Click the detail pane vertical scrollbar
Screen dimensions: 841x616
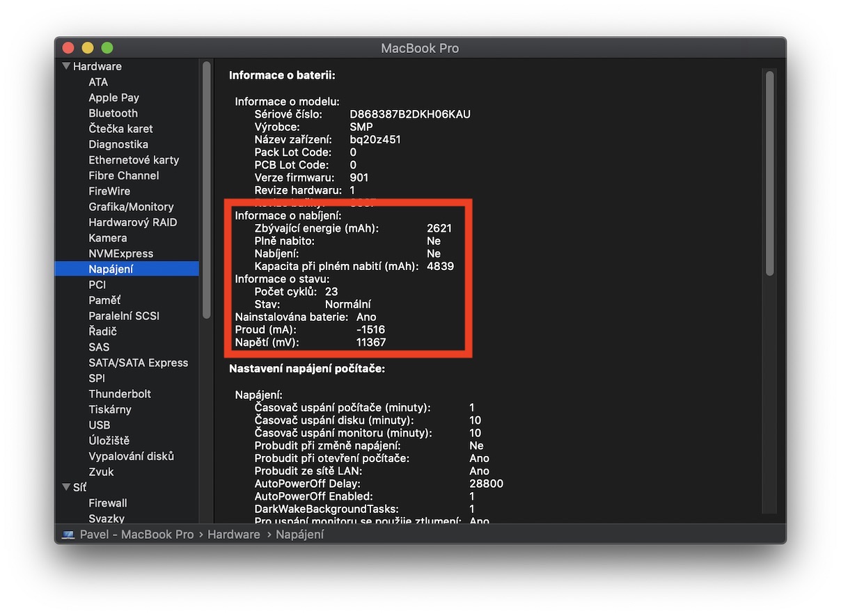point(769,174)
